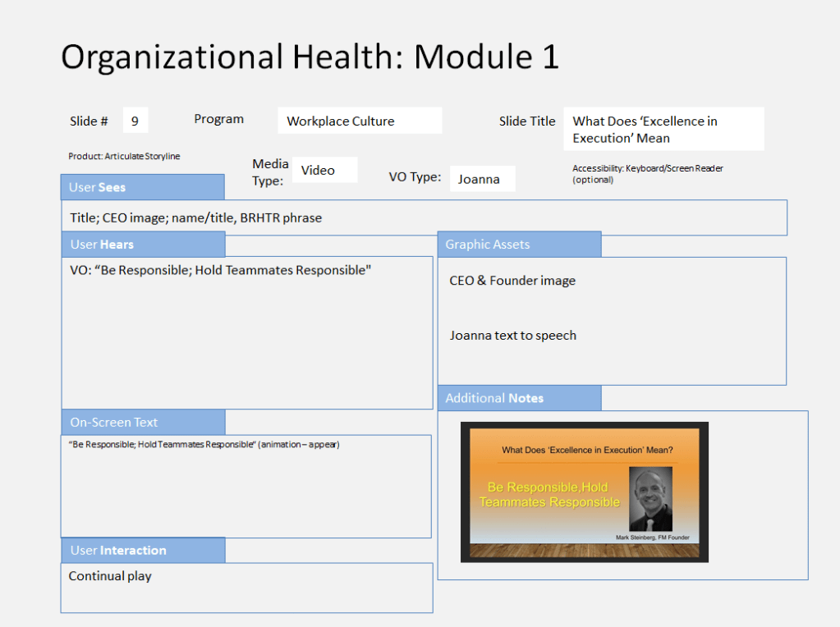
Task: Click the 'User Sees' section header
Action: (x=142, y=187)
